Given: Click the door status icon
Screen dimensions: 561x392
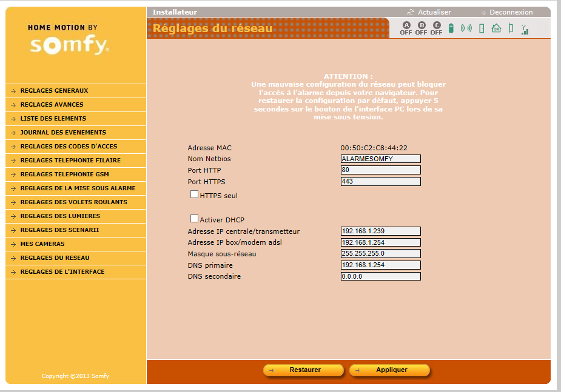Looking at the screenshot, I should pos(482,28).
